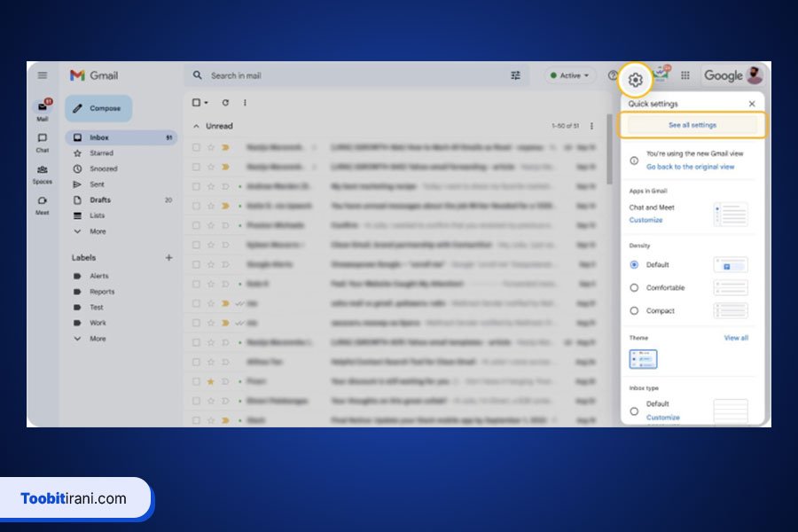Go to the Drafts folder
Image resolution: width=798 pixels, height=532 pixels.
[100, 200]
